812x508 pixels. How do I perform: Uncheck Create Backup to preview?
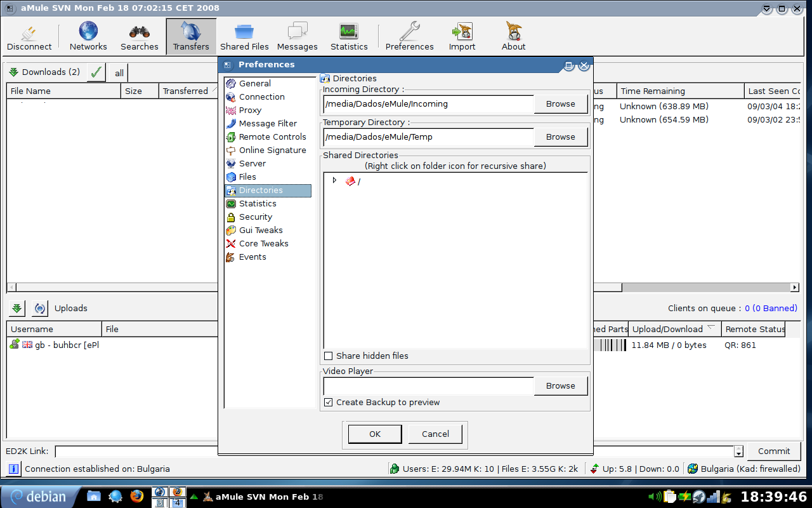[x=328, y=402]
